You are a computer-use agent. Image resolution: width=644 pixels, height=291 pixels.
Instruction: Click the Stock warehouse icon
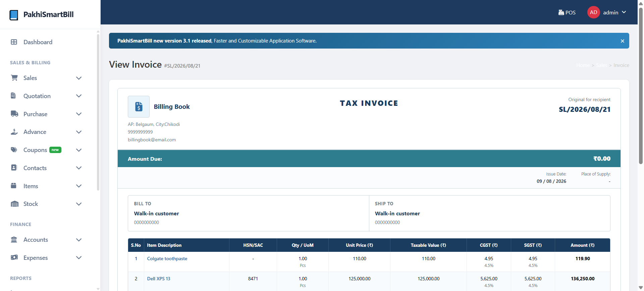14,204
